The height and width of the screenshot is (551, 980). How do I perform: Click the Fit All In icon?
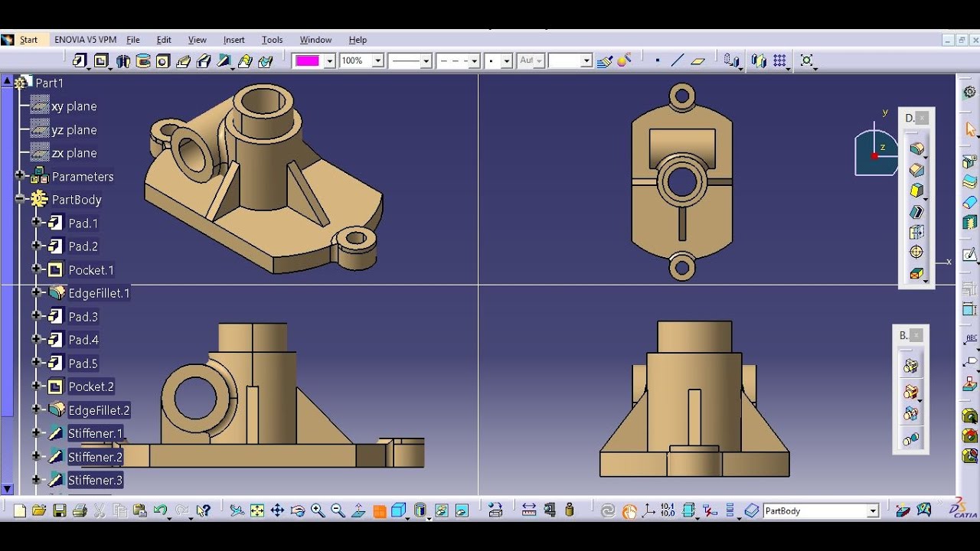257,510
